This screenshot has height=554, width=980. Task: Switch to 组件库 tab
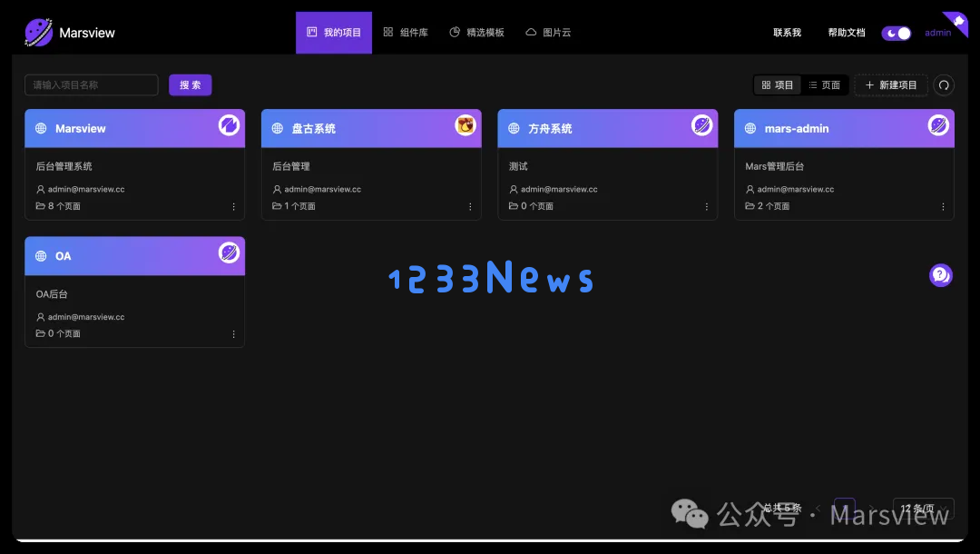pyautogui.click(x=406, y=33)
